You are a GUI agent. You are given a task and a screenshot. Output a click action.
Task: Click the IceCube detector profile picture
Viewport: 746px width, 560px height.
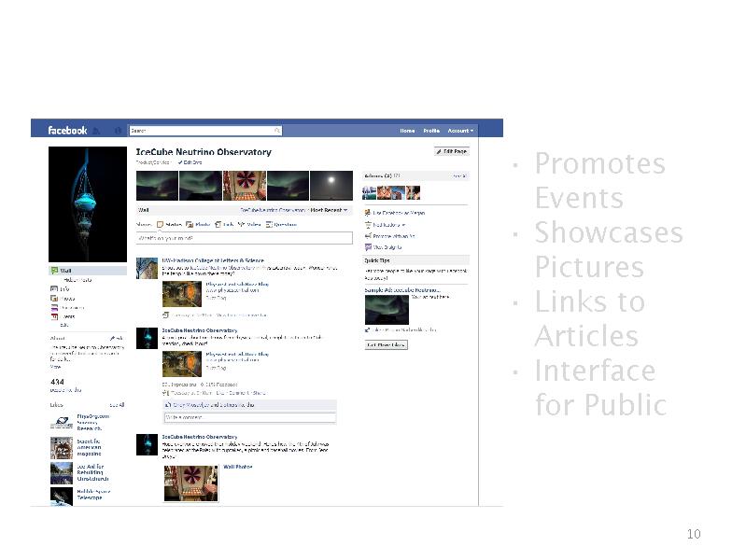(x=88, y=204)
